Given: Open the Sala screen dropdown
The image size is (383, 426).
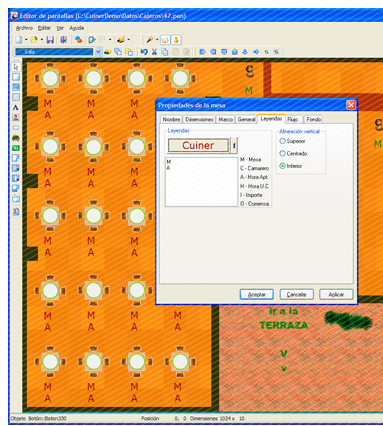Looking at the screenshot, I should click(x=98, y=52).
